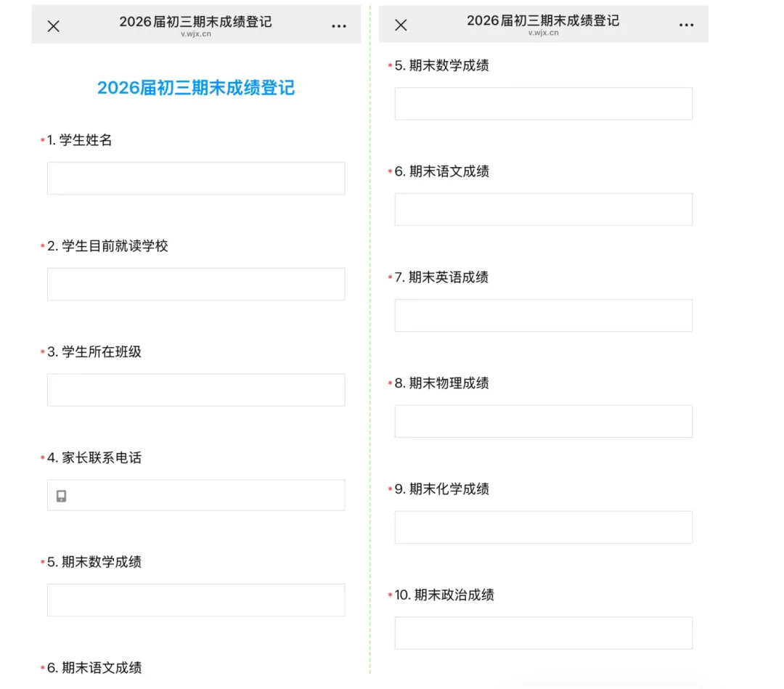Focus the 期末英语成绩 input field
Image resolution: width=784 pixels, height=689 pixels.
(542, 315)
